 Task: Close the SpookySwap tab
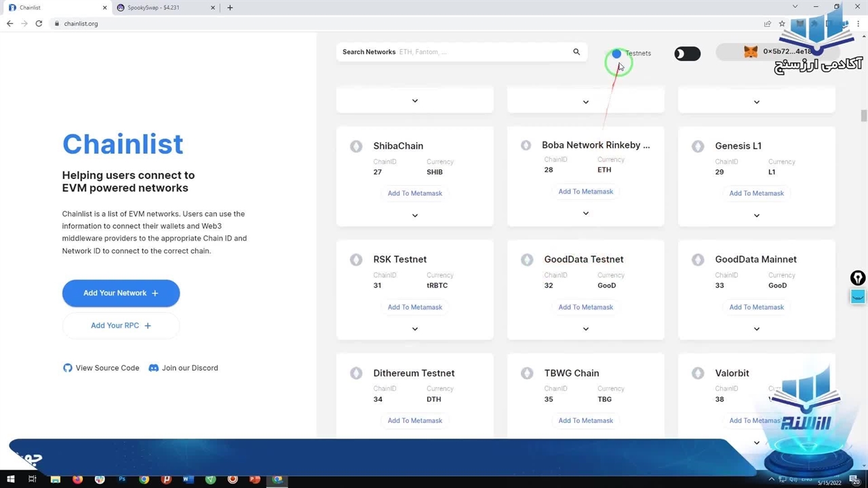[212, 7]
